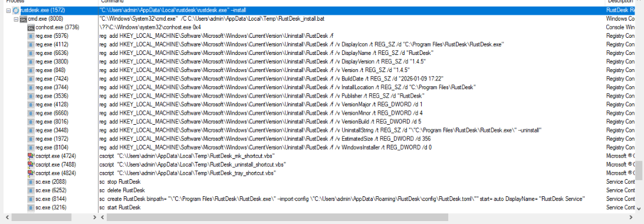Viewport: 644px width, 224px height.
Task: Select the RustDesk_tray_shortcut.vbs command
Action: tap(188, 173)
